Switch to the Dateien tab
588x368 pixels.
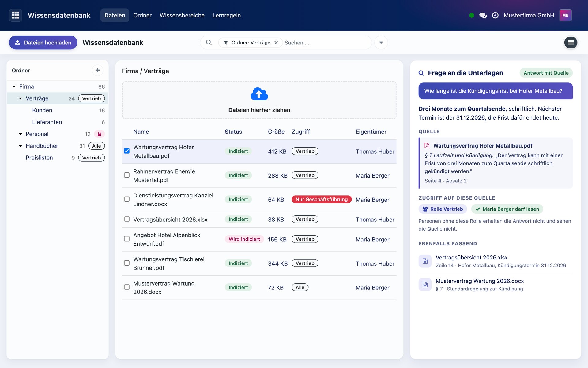point(115,15)
